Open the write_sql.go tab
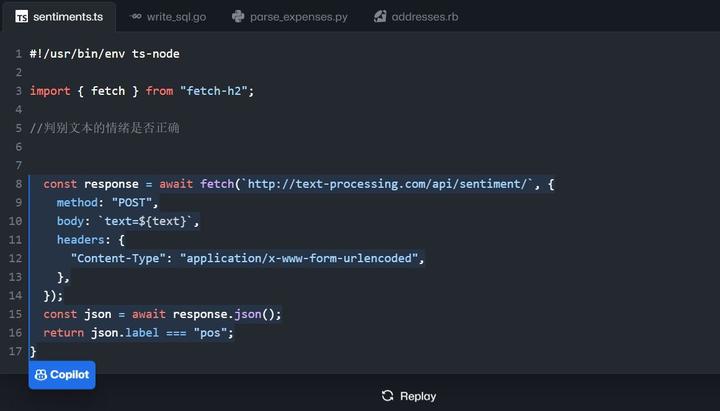Screen dimensions: 720x411 click(176, 17)
